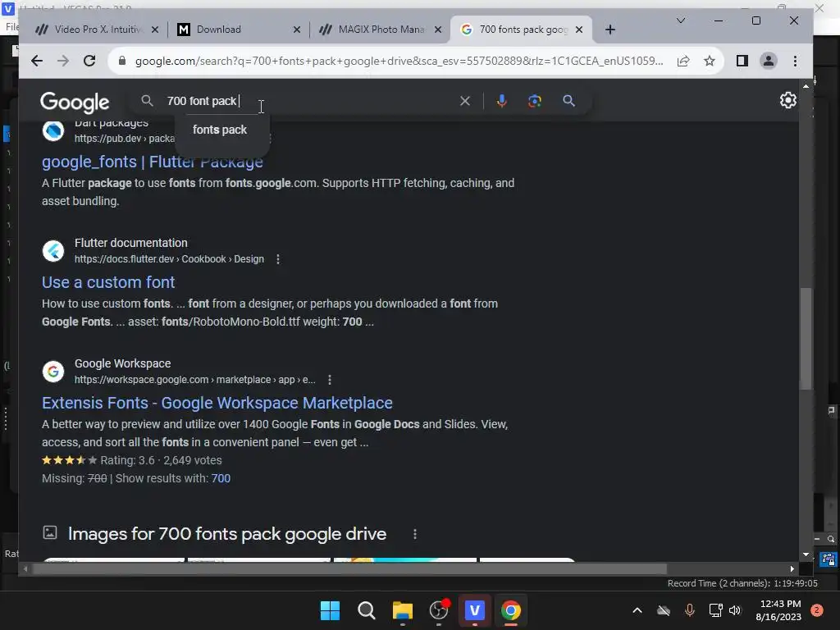Share this page from address bar
Screen dimensions: 840x630
click(x=683, y=61)
